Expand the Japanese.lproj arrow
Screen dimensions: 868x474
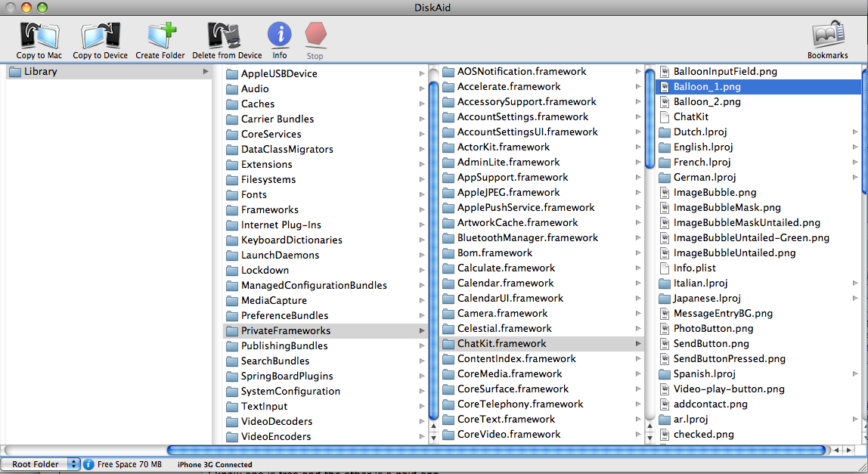pos(854,299)
